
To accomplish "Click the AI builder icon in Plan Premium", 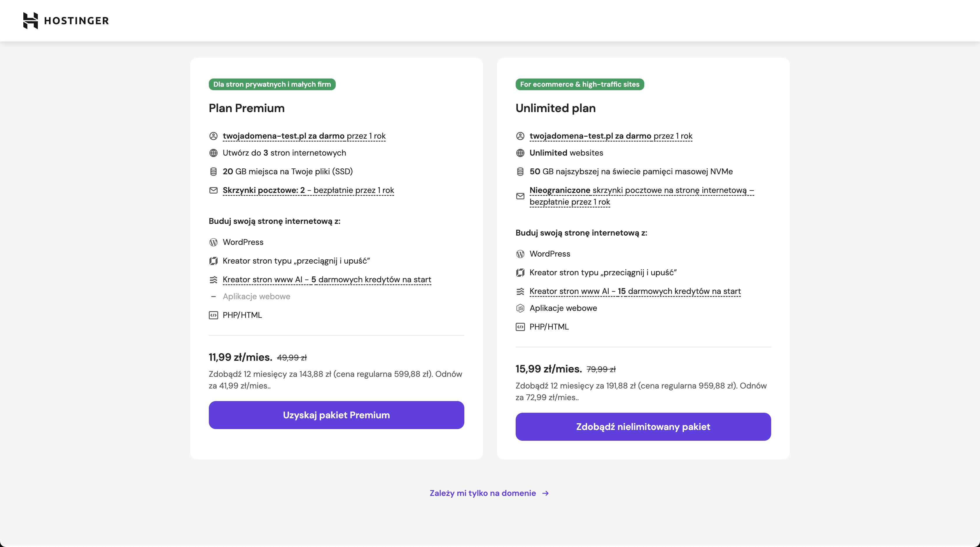I will (x=213, y=280).
